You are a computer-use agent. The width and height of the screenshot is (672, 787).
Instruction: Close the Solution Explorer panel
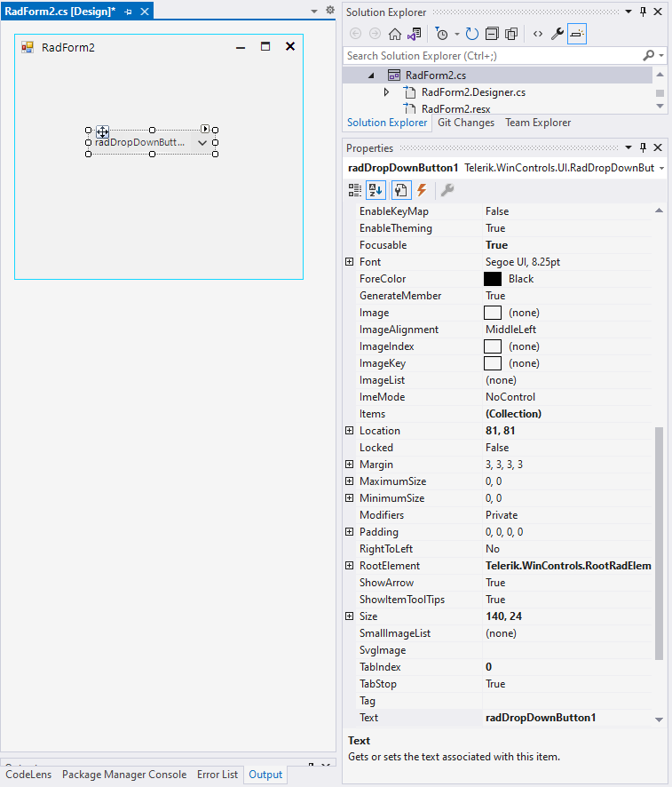tap(658, 12)
